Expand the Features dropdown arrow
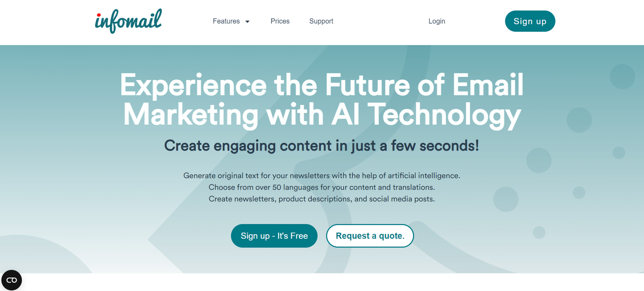644x291 pixels. pos(248,22)
